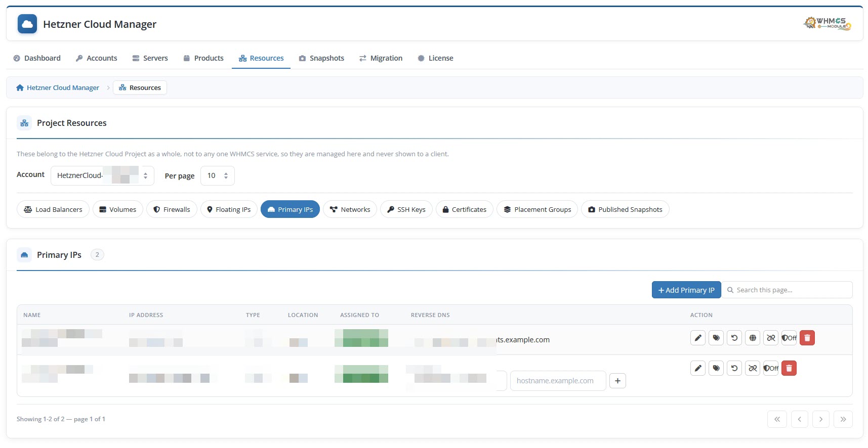
Task: Click the Primary IPs count badge showing 2
Action: point(97,254)
